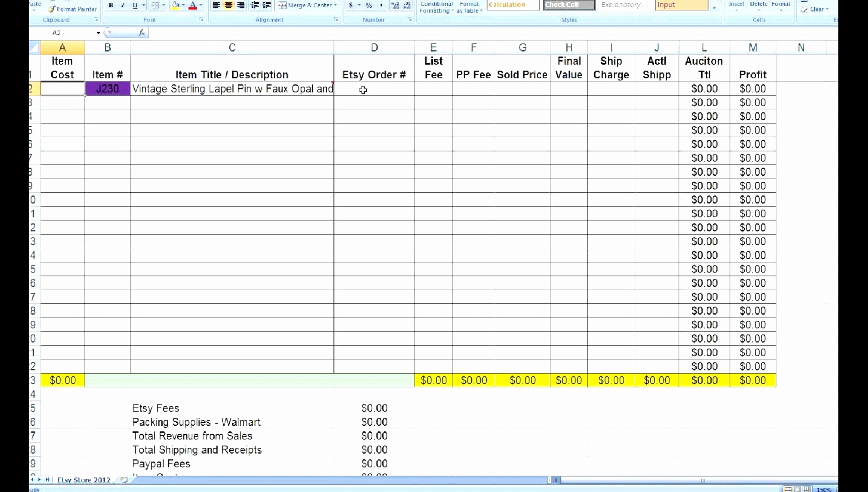Viewport: 868px width, 492px height.
Task: Click the increase indent icon
Action: pos(266,5)
